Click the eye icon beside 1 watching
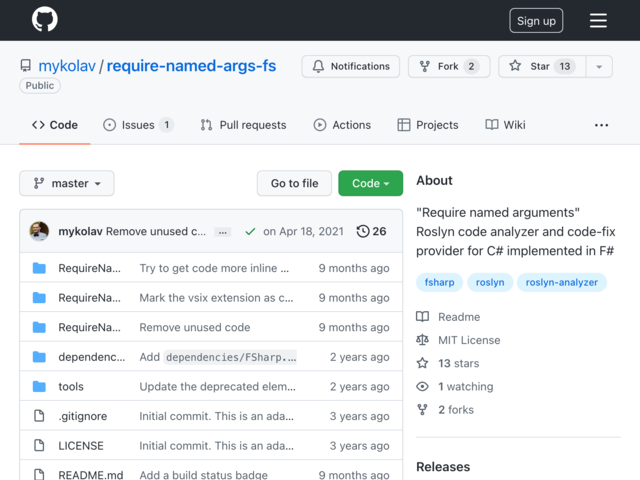The image size is (640, 480). (422, 387)
